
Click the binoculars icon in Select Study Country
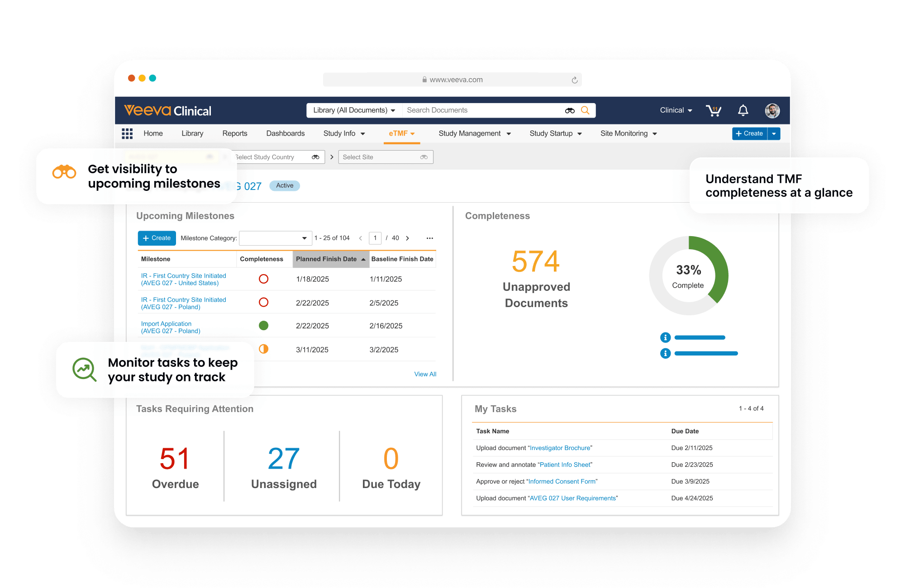pyautogui.click(x=315, y=157)
